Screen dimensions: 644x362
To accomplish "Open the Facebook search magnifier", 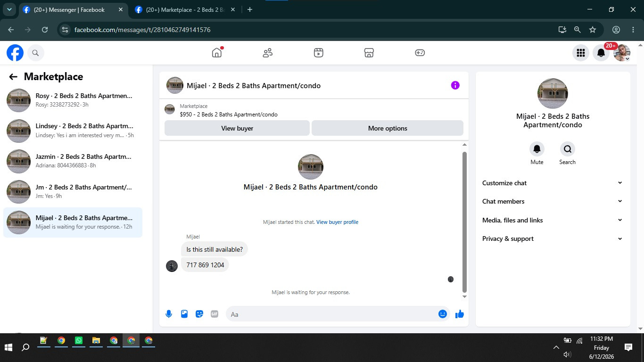I will coord(35,53).
